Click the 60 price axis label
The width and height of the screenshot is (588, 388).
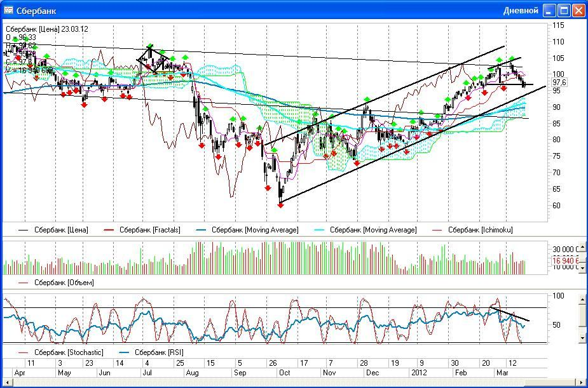[556, 206]
